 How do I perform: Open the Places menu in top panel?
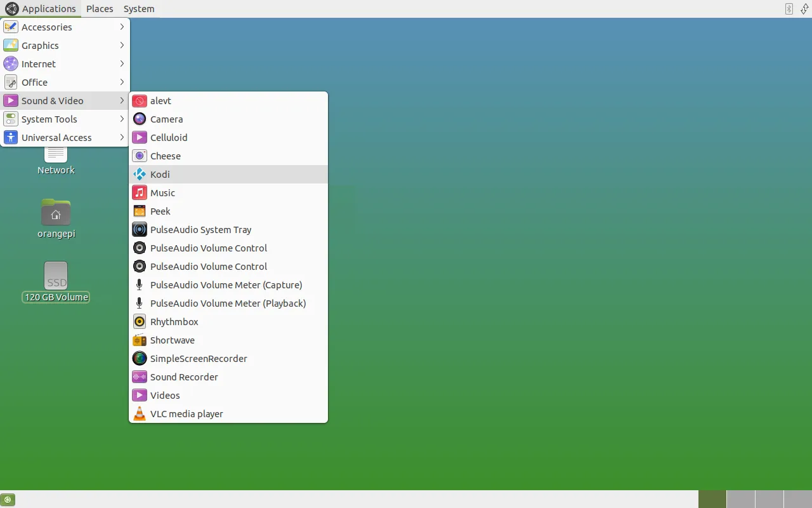(x=100, y=9)
